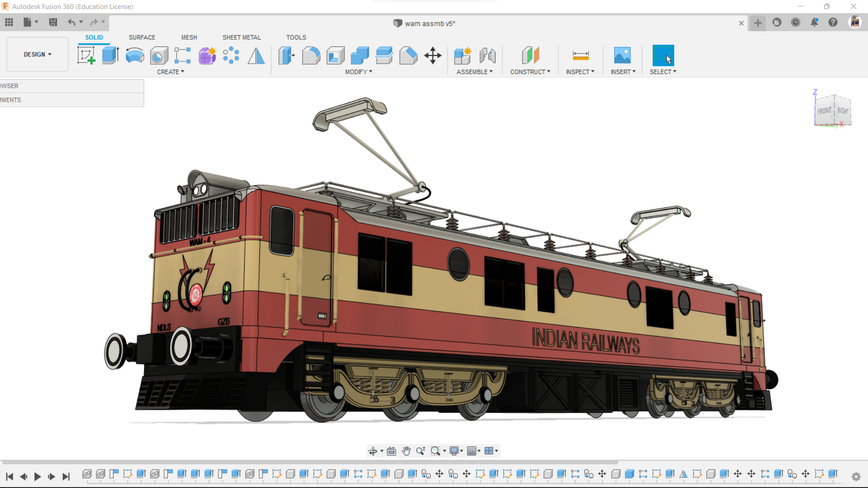The image size is (868, 488).
Task: Switch to the MESH tab
Action: click(189, 38)
